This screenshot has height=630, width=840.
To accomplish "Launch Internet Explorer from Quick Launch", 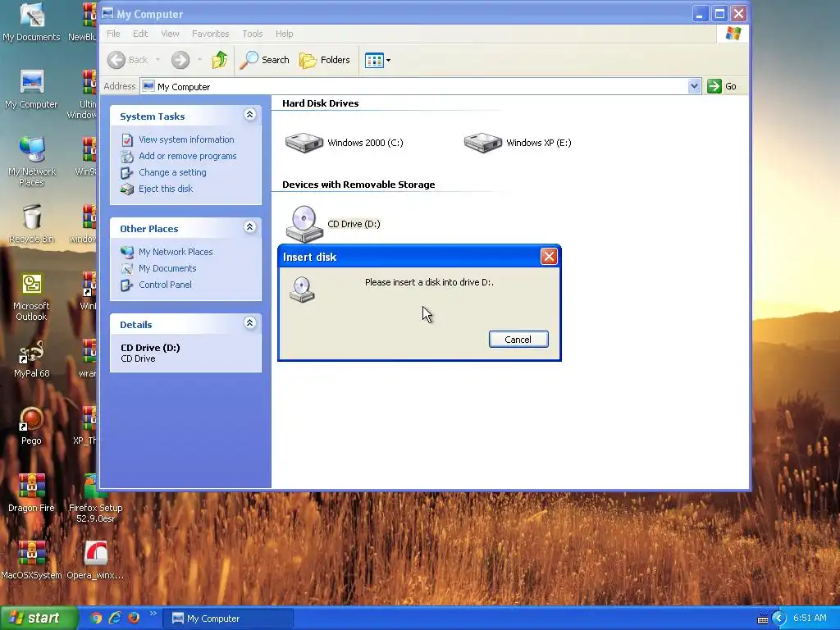I will coord(115,619).
